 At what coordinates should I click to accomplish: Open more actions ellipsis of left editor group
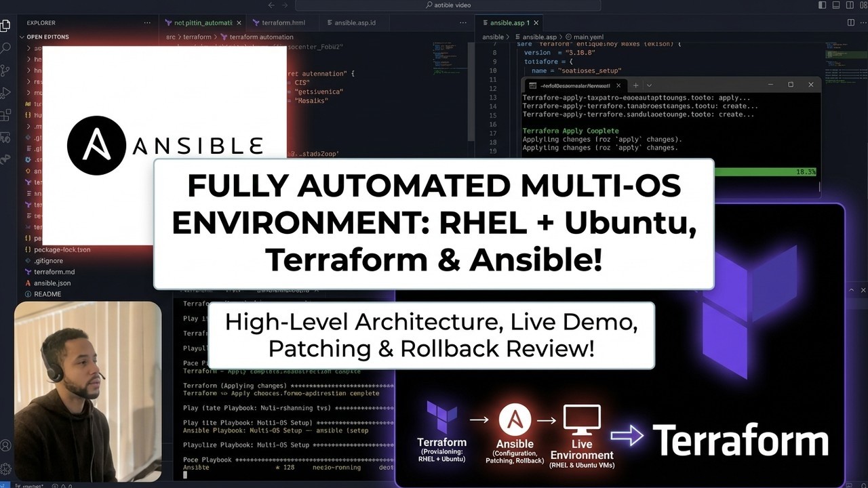pos(462,22)
